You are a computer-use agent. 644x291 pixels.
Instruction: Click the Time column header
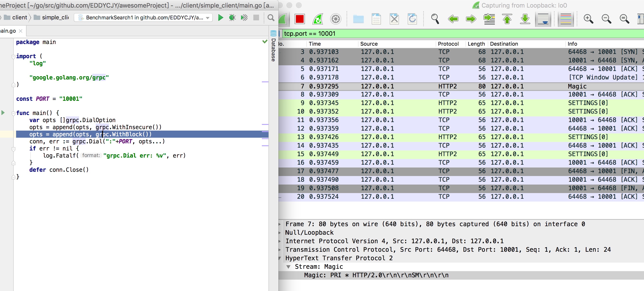click(314, 44)
